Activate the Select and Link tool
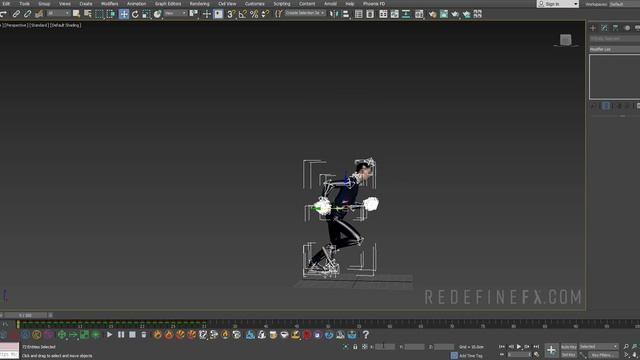 tap(16, 14)
